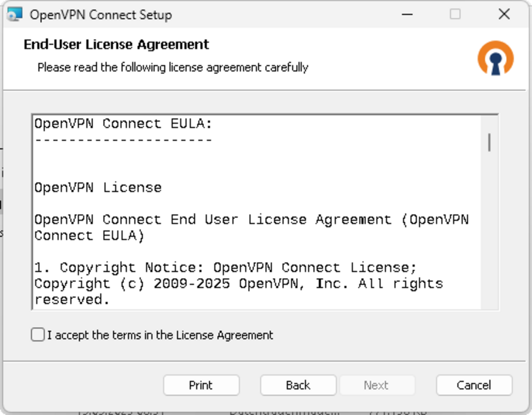
Task: Click the "OpenVPN Connect Setup" title text
Action: [101, 15]
